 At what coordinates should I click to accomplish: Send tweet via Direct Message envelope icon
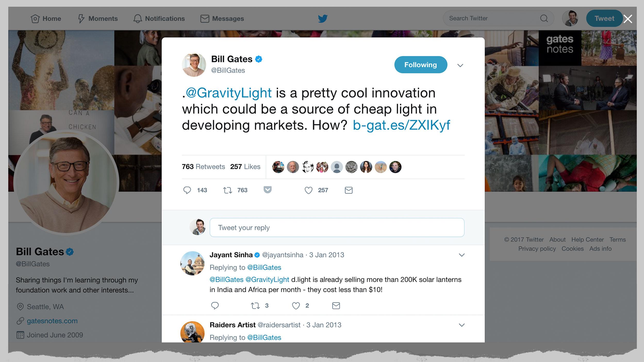[349, 190]
